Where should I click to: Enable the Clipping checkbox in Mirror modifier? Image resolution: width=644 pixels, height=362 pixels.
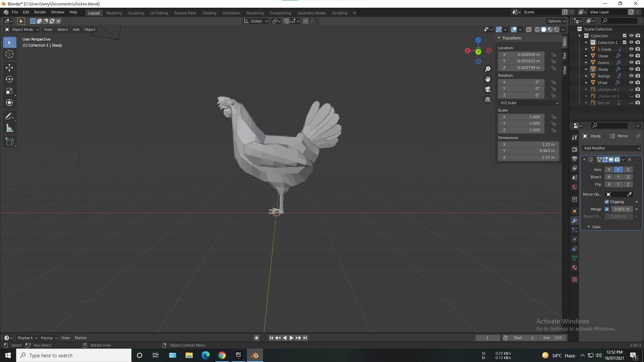pos(607,201)
